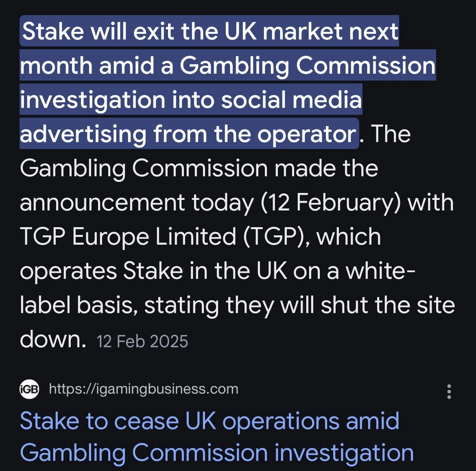Image resolution: width=476 pixels, height=471 pixels.
Task: Click the word "down." ending the snippet
Action: (x=53, y=339)
